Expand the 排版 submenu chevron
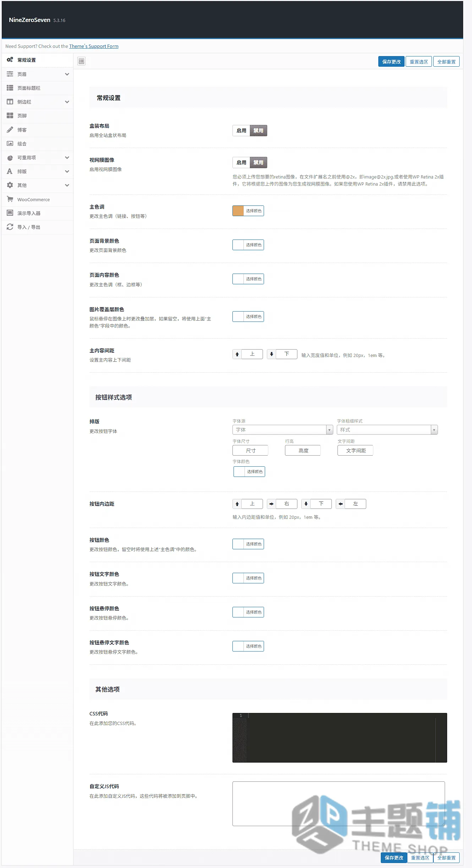Image resolution: width=472 pixels, height=868 pixels. point(67,171)
